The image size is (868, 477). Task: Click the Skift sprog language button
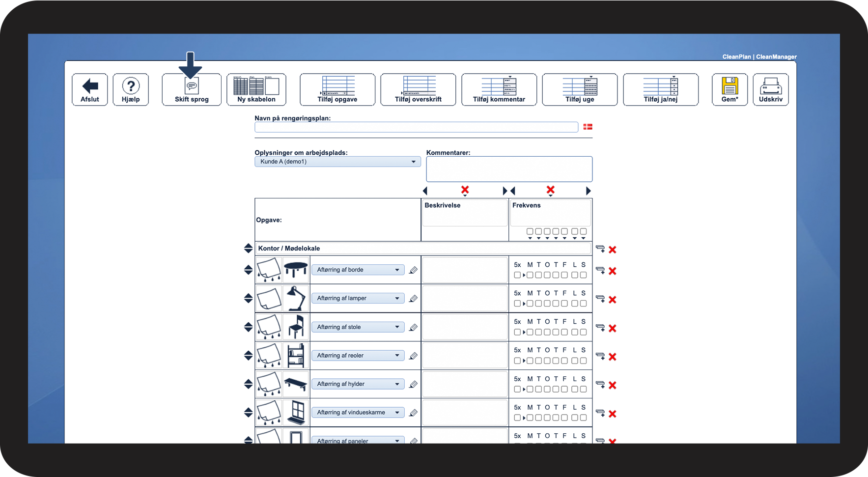click(x=192, y=89)
